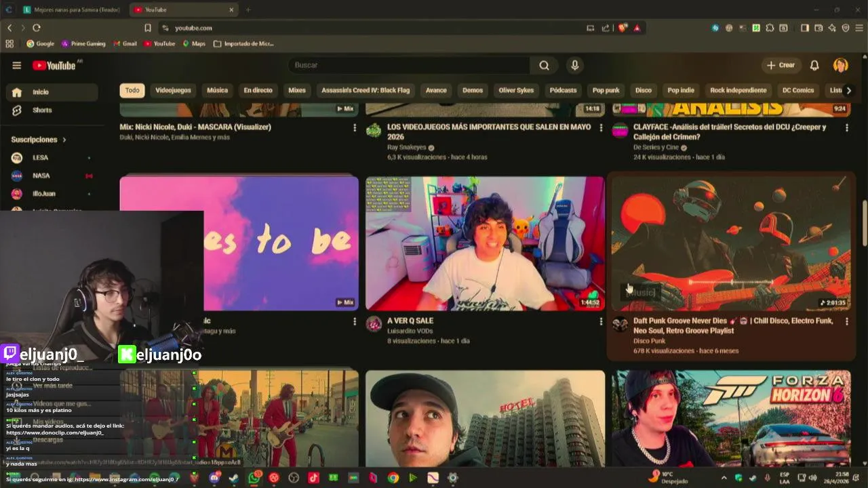Go to Inicio in sidebar
The width and height of the screenshot is (868, 488).
(x=52, y=92)
